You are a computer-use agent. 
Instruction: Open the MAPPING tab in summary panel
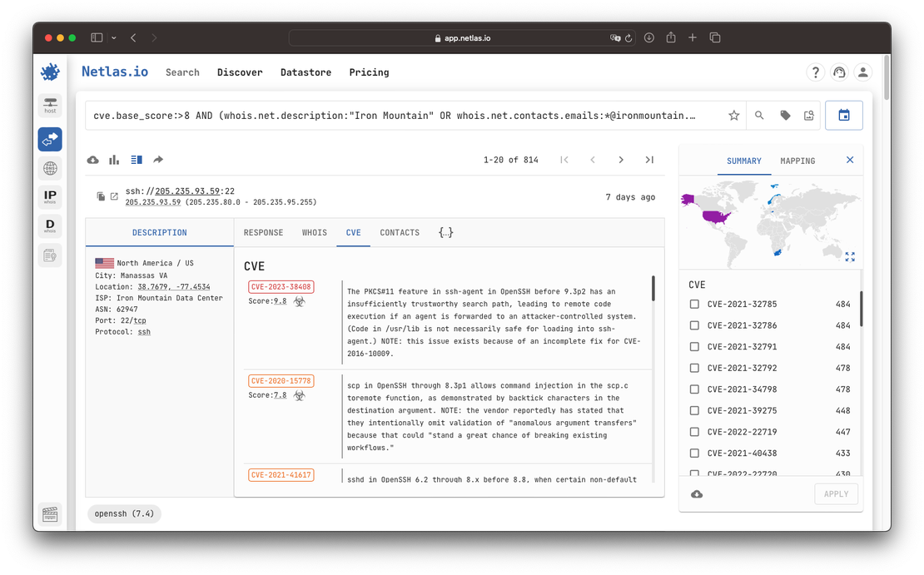coord(797,161)
